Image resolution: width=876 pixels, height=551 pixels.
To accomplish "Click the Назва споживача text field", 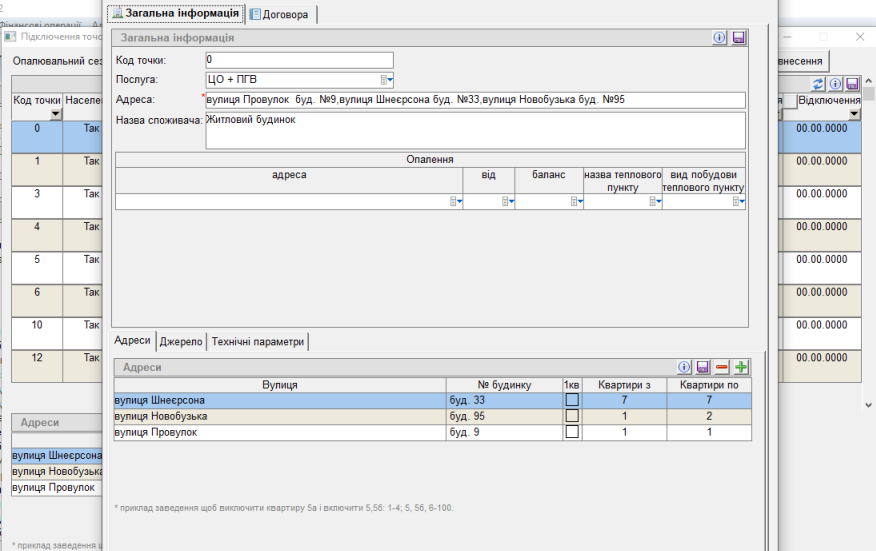I will click(475, 130).
